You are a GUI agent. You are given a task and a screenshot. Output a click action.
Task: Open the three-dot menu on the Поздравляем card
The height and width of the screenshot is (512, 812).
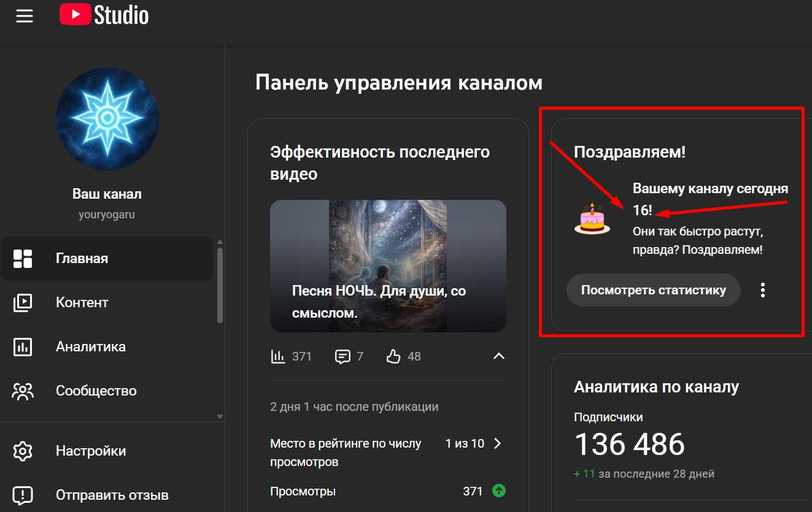coord(762,289)
